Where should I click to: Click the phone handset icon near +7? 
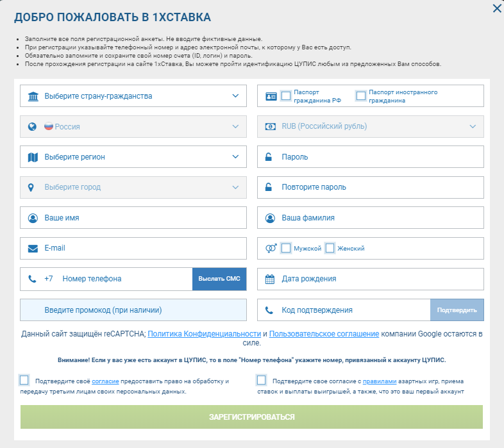(32, 279)
